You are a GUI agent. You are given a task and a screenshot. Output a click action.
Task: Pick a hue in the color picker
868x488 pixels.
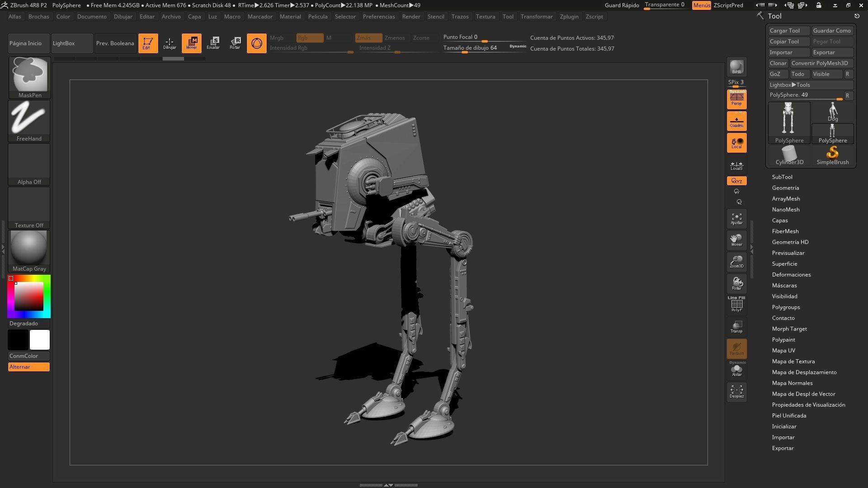(x=29, y=296)
